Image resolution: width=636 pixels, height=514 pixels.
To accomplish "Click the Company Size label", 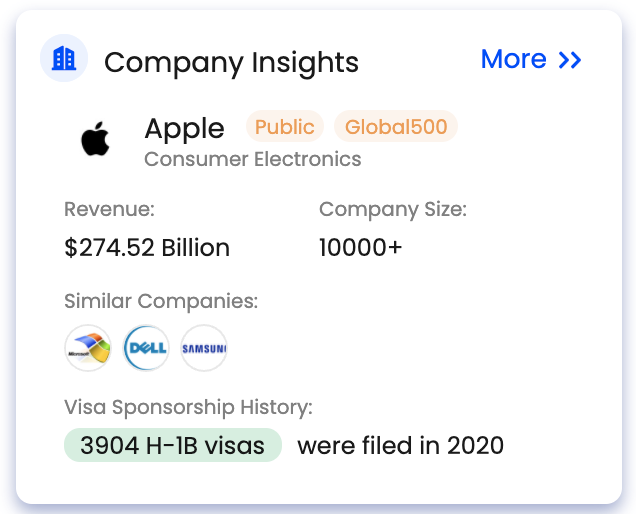I will 393,209.
